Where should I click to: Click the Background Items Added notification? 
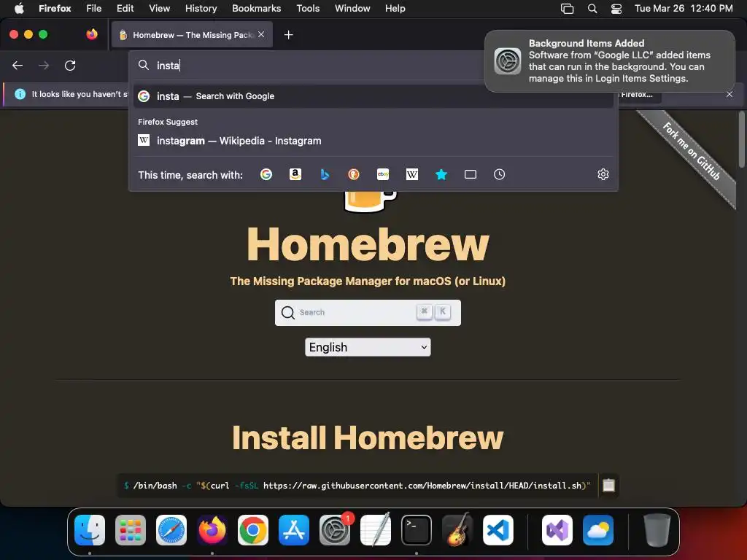point(610,61)
